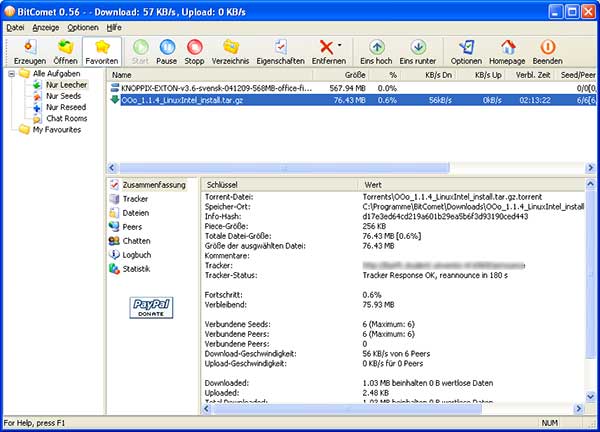Sort by Verbl. Zeit column header
This screenshot has height=432, width=600.
pos(530,75)
